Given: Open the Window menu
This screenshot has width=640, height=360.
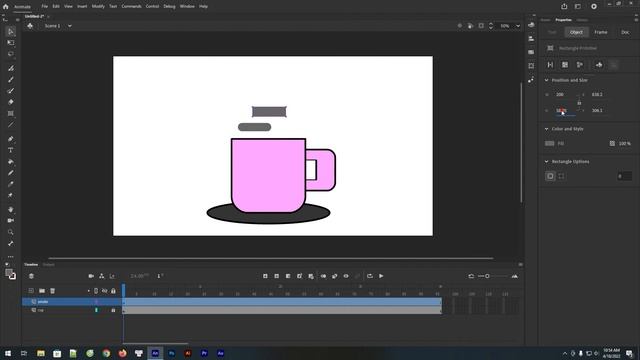Looking at the screenshot, I should coord(187,7).
